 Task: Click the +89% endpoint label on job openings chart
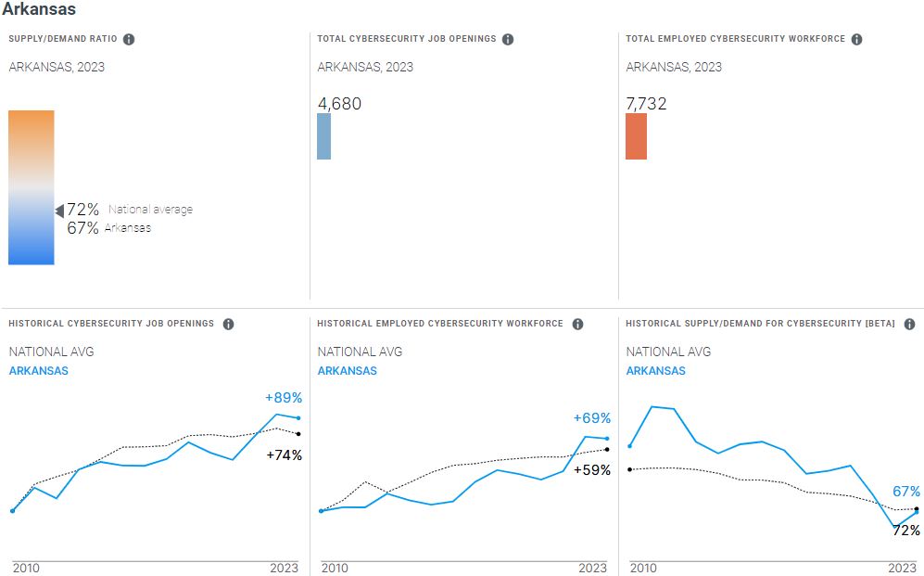pyautogui.click(x=284, y=398)
